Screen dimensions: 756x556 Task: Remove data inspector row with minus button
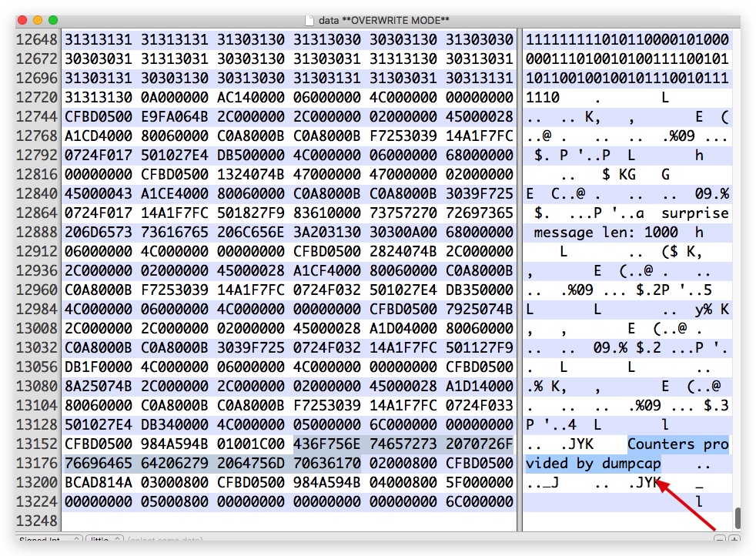coord(719,538)
